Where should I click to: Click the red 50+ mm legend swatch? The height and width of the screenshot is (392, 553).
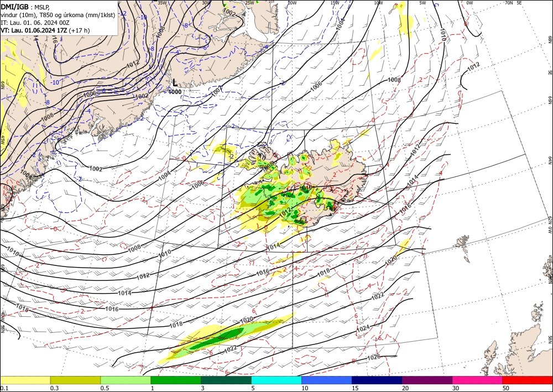528,380
